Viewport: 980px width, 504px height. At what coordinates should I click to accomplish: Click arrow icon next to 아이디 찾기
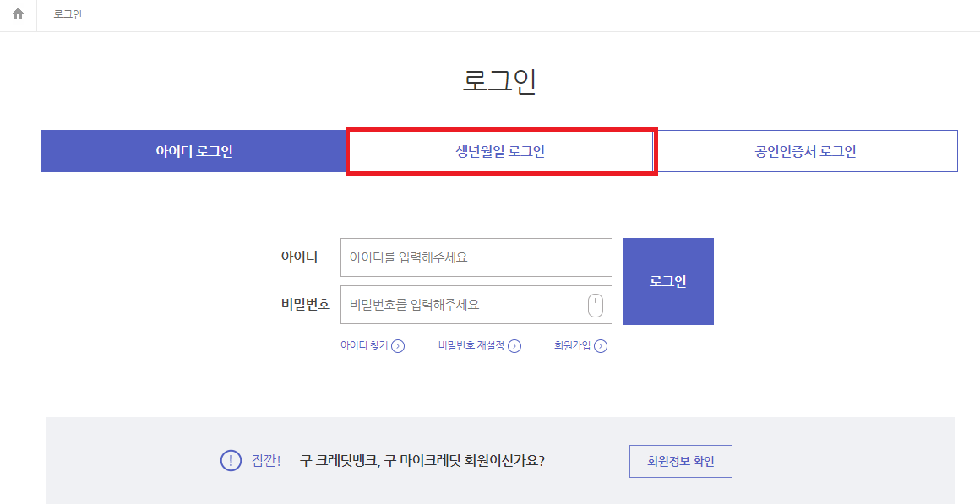tap(398, 346)
